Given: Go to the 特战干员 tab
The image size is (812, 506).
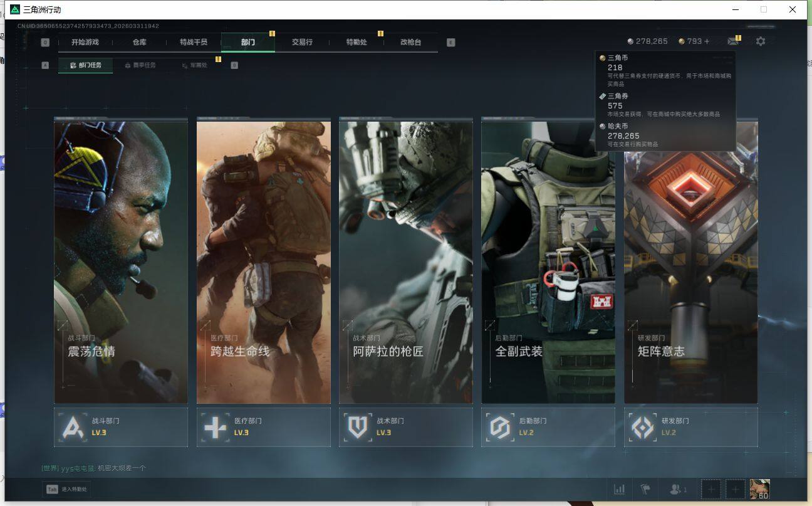Looking at the screenshot, I should click(x=194, y=42).
